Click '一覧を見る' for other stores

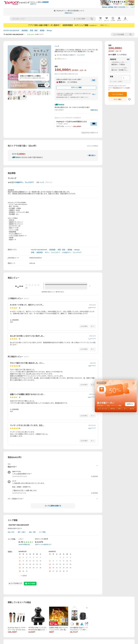(x=91, y=156)
